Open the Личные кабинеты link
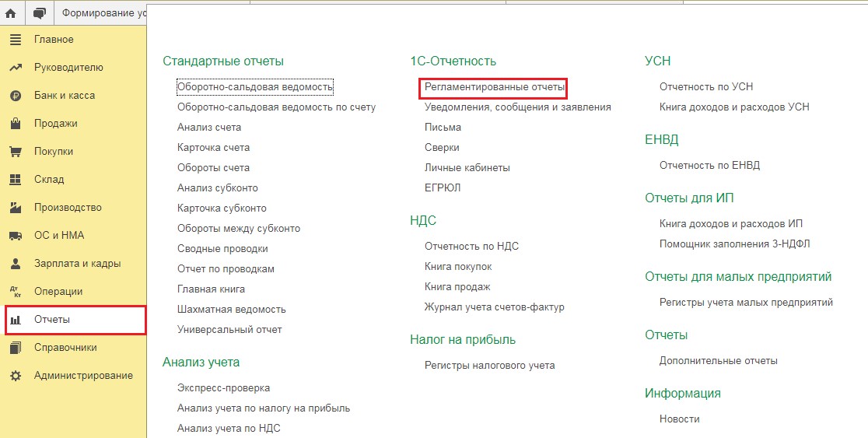The width and height of the screenshot is (868, 438). pos(467,168)
